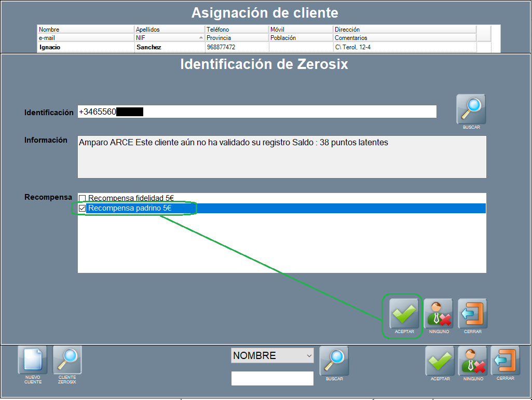
Task: Close the Zerosix panel with Cerrar
Action: coord(472,313)
